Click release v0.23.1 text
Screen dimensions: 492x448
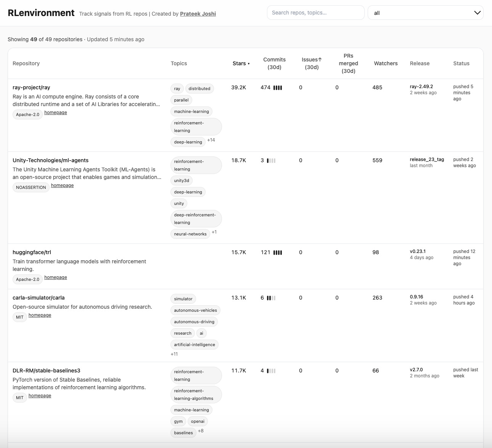tap(418, 251)
